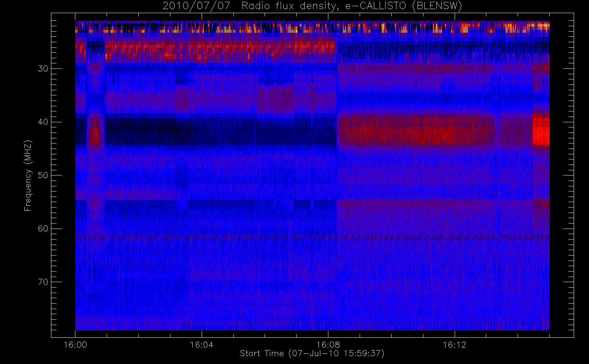Select the 70 frequency tick label
Viewport: 589px width, 364px height.
coord(43,282)
